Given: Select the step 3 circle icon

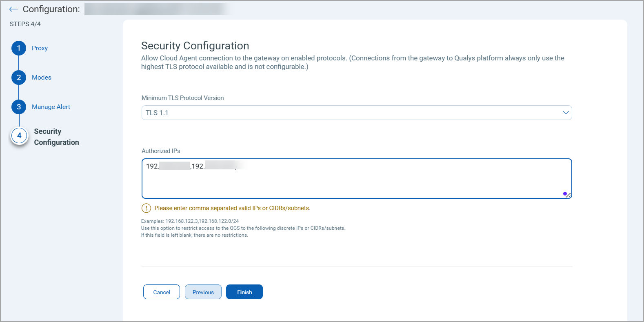Looking at the screenshot, I should (19, 107).
